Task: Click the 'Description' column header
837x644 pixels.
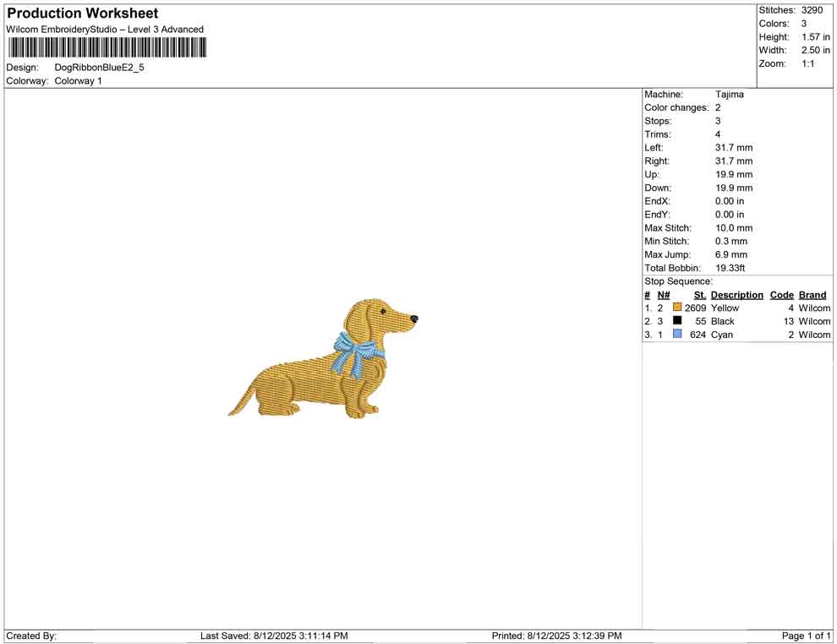Action: point(737,295)
